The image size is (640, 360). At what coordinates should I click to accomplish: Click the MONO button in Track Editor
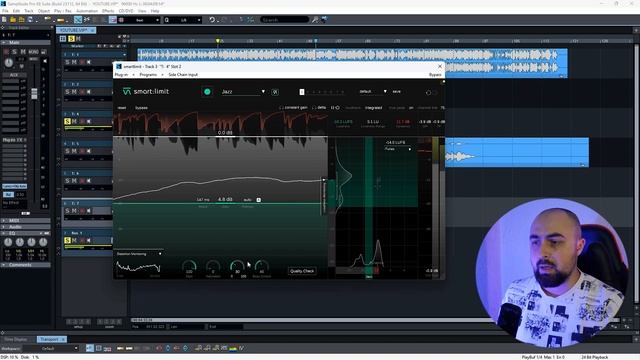point(33,52)
